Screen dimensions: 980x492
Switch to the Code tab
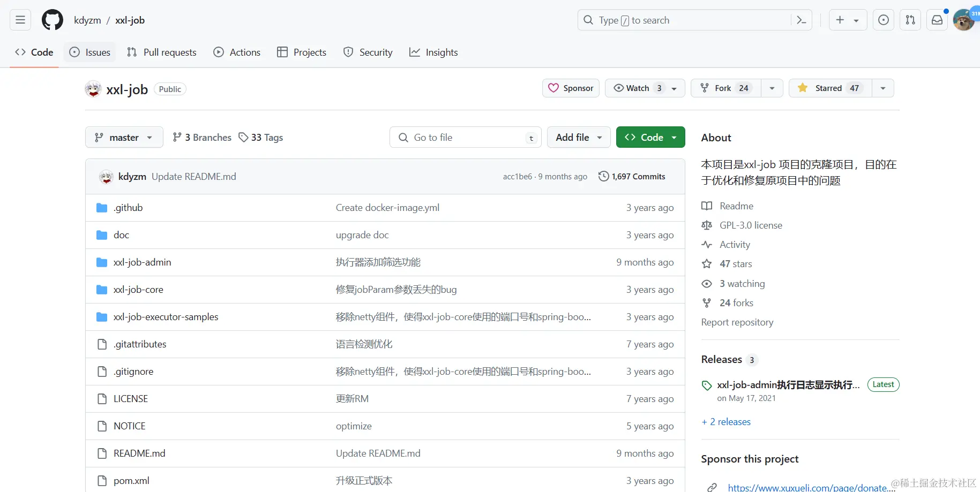34,52
